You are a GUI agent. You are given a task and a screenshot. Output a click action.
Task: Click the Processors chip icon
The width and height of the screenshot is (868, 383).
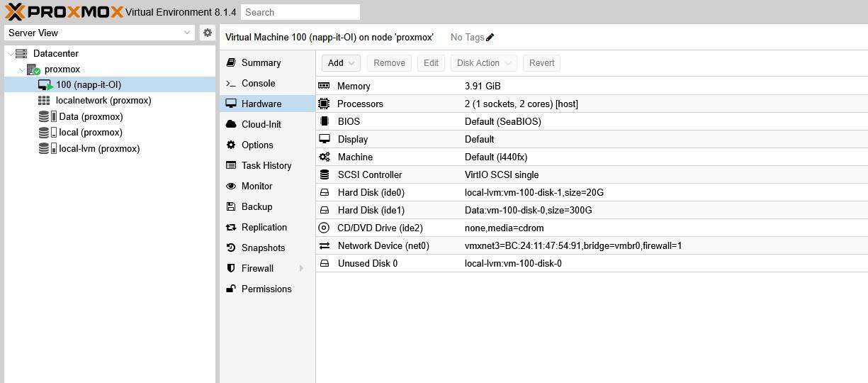click(x=325, y=104)
